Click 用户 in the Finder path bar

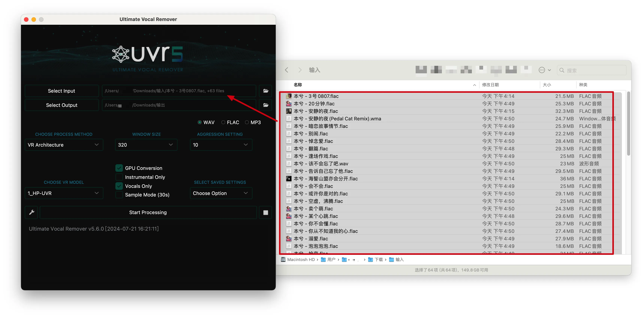pos(331,259)
